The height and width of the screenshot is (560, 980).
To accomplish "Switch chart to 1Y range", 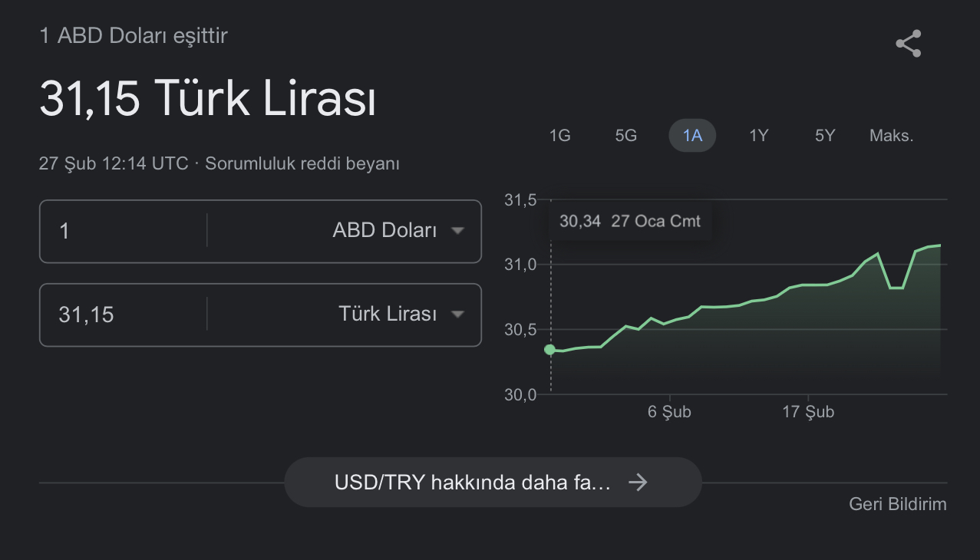I will (758, 137).
